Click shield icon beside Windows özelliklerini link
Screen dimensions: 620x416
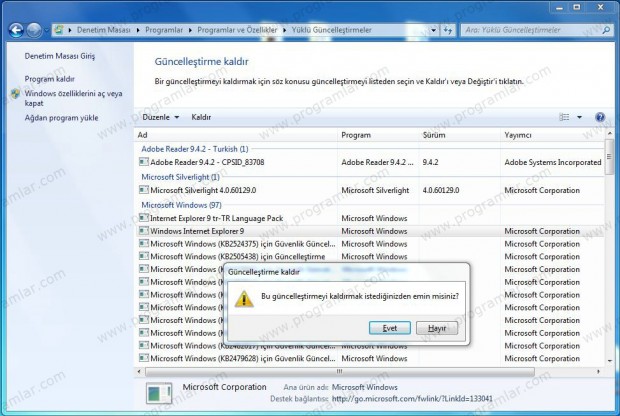pos(15,94)
